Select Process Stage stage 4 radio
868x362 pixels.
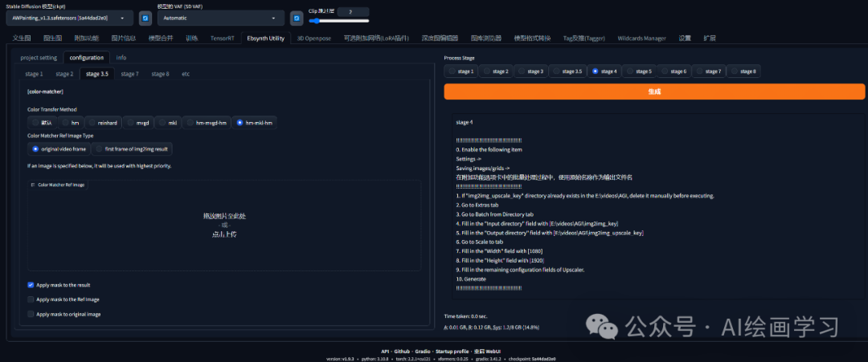[604, 71]
